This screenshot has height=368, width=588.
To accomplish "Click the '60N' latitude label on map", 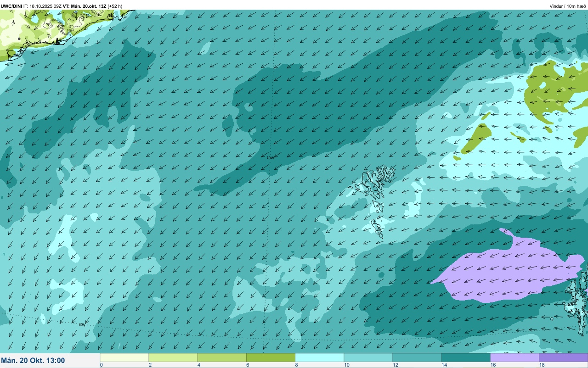I will click(82, 325).
